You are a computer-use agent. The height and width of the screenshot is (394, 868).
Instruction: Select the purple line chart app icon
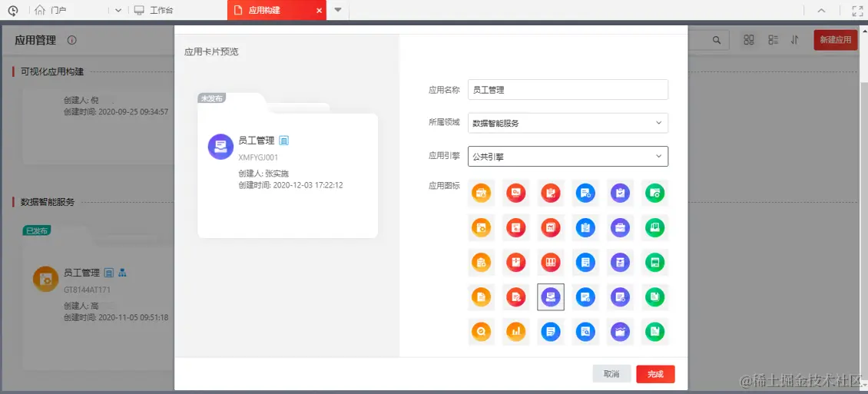click(620, 332)
